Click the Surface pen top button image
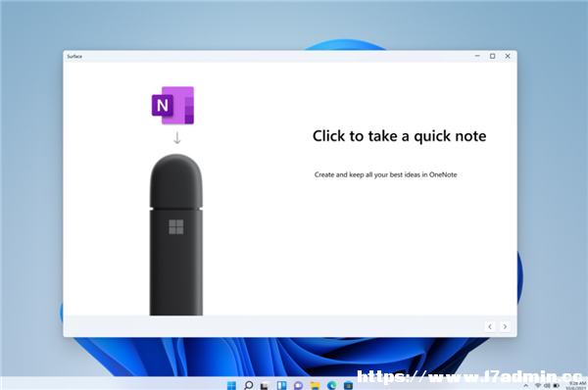Image resolution: width=588 pixels, height=390 pixels. tap(176, 180)
